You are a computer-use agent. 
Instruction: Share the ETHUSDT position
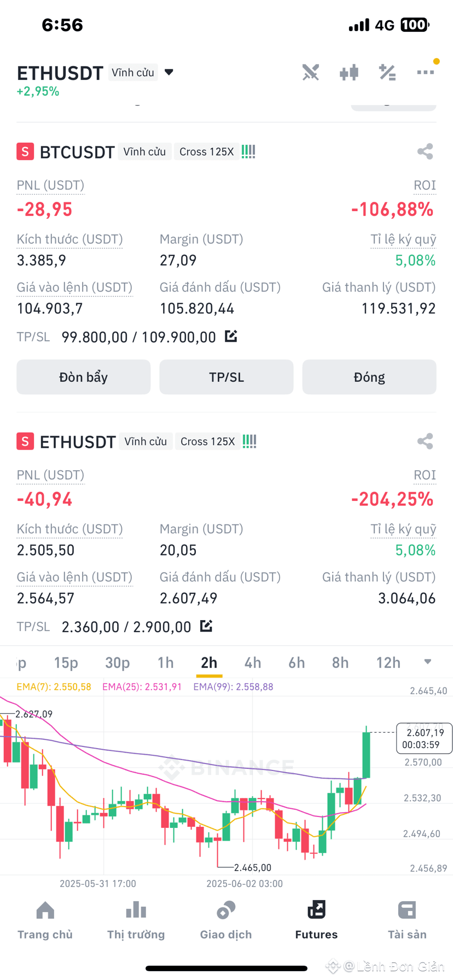pyautogui.click(x=425, y=441)
